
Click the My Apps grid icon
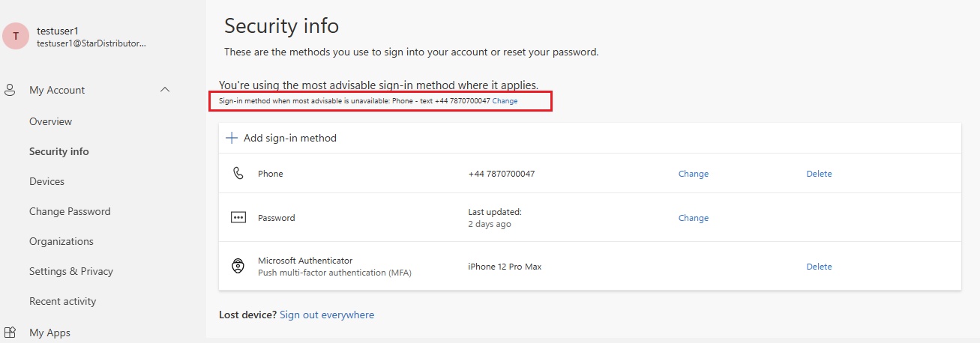coord(10,332)
